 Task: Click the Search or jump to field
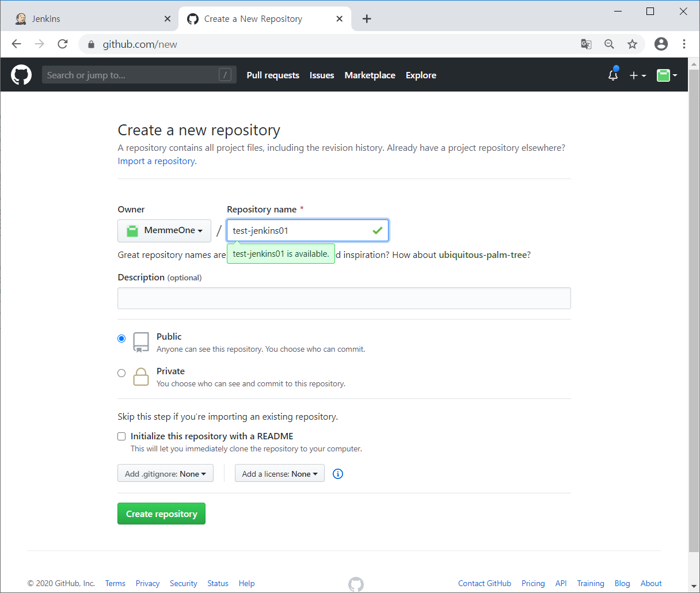pos(139,75)
